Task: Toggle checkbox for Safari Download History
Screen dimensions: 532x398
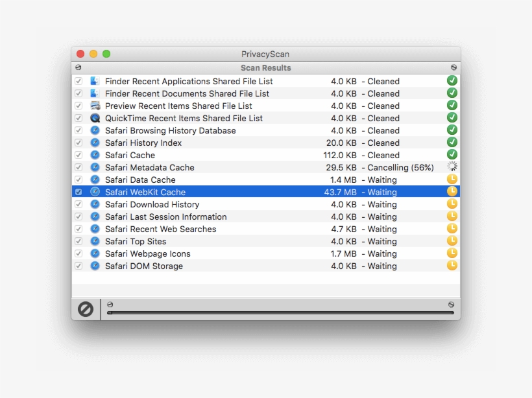Action: click(79, 204)
